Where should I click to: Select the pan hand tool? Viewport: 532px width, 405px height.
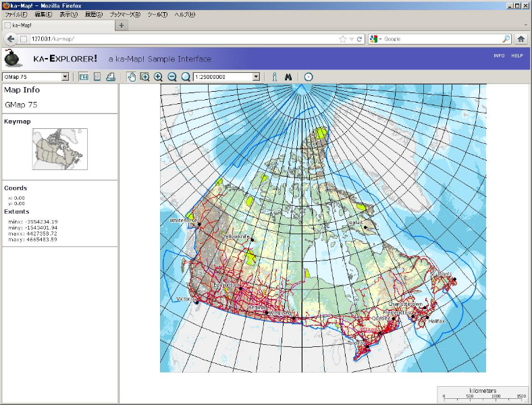click(x=132, y=77)
